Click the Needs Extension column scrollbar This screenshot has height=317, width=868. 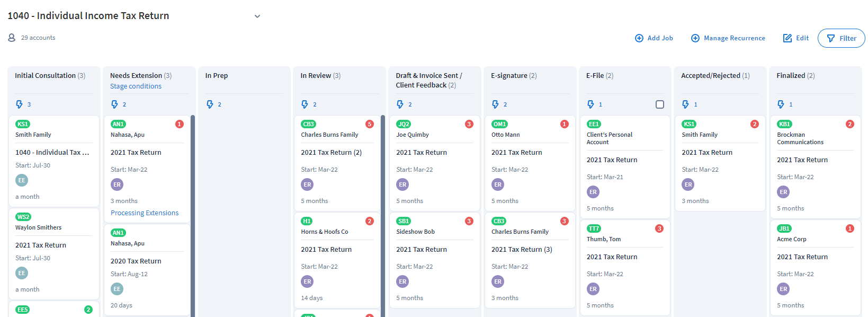click(x=193, y=212)
